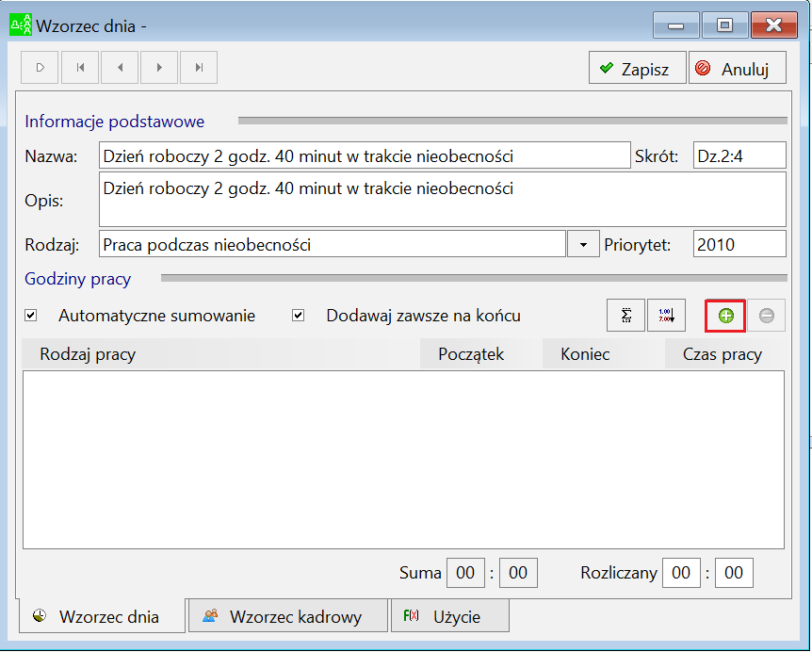
Task: Click the Skrót field with Dz.2:4
Action: 739,155
